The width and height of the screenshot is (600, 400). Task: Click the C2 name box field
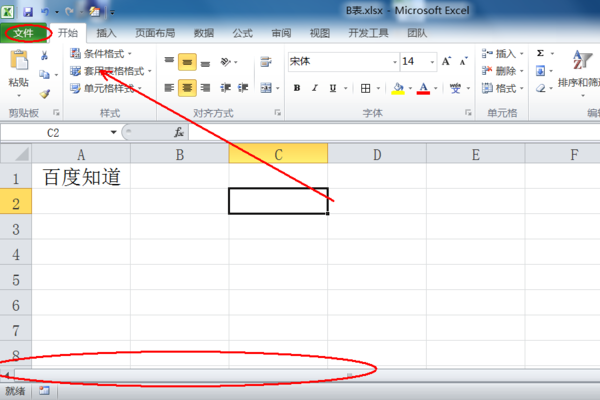pos(54,133)
